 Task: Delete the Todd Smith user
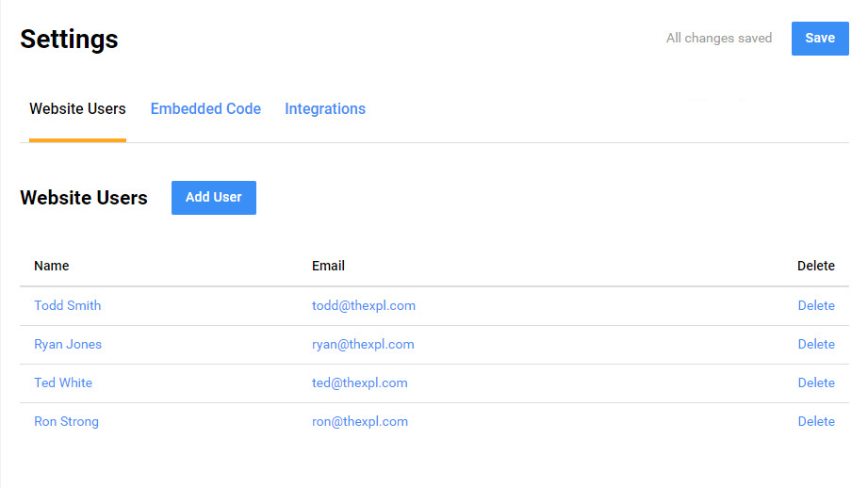(x=816, y=306)
